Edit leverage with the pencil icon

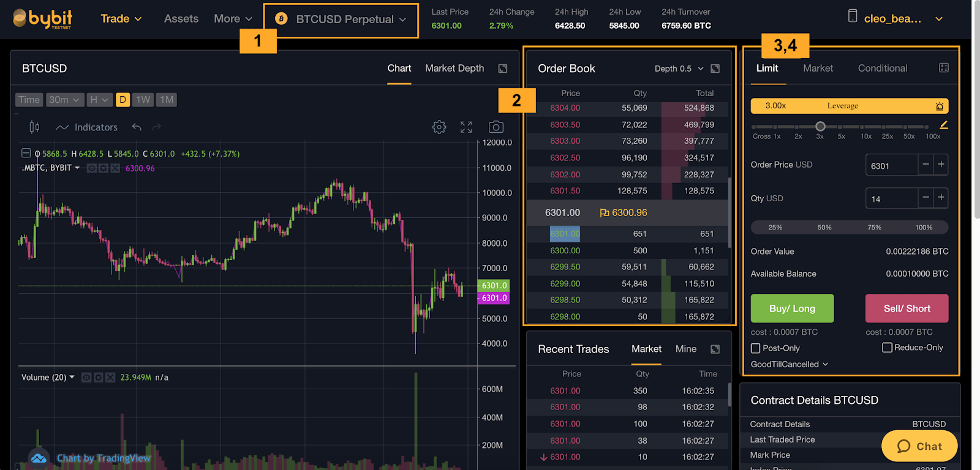(944, 125)
